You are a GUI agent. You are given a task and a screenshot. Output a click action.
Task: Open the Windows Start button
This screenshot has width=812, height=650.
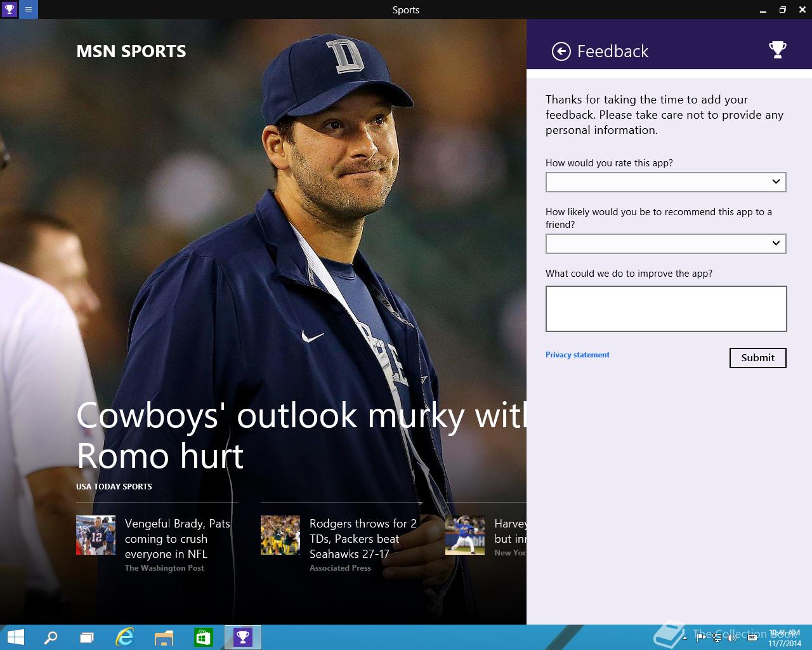[15, 637]
